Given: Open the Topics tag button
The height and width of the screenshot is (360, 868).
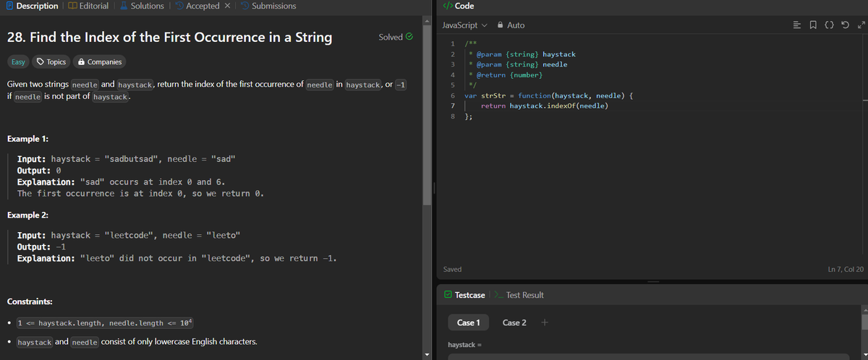Looking at the screenshot, I should coord(52,62).
